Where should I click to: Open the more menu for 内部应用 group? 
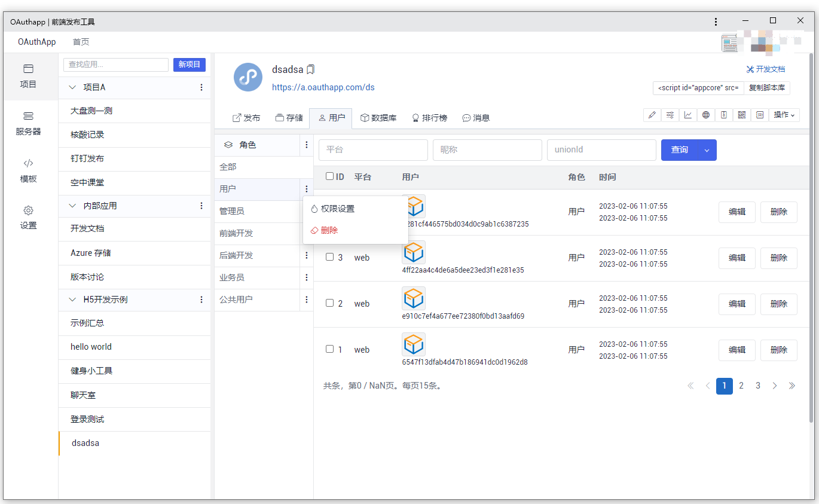pyautogui.click(x=201, y=206)
